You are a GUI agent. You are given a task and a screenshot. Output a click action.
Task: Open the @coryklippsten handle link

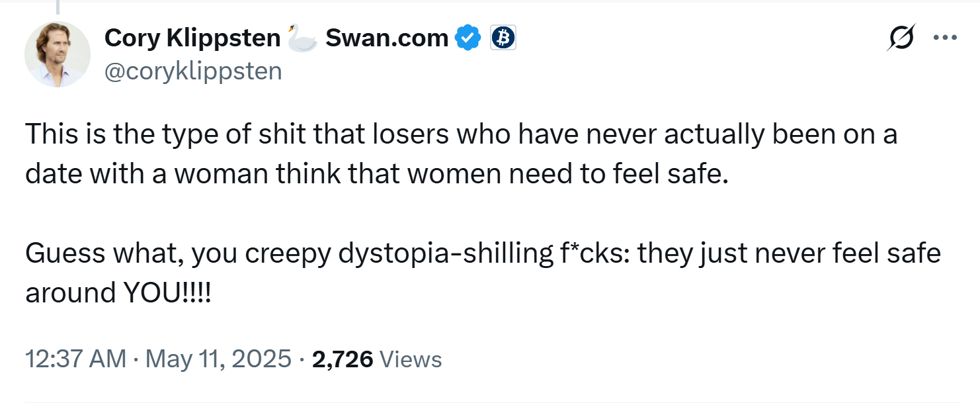pos(193,71)
